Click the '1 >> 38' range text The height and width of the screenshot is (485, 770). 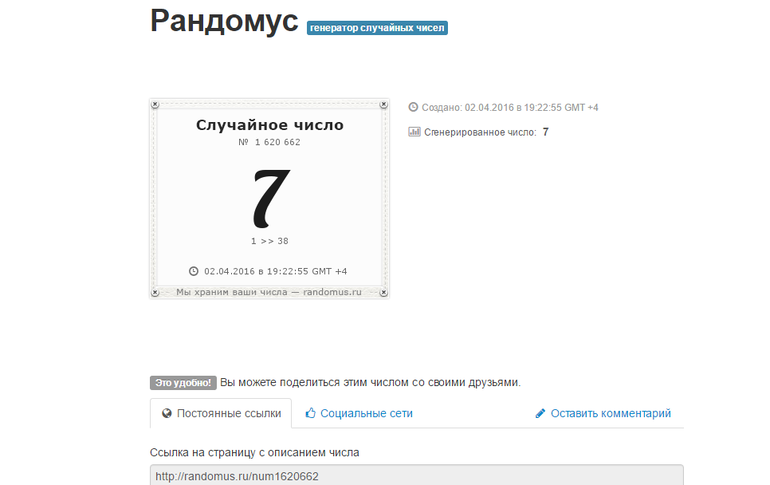tap(270, 241)
